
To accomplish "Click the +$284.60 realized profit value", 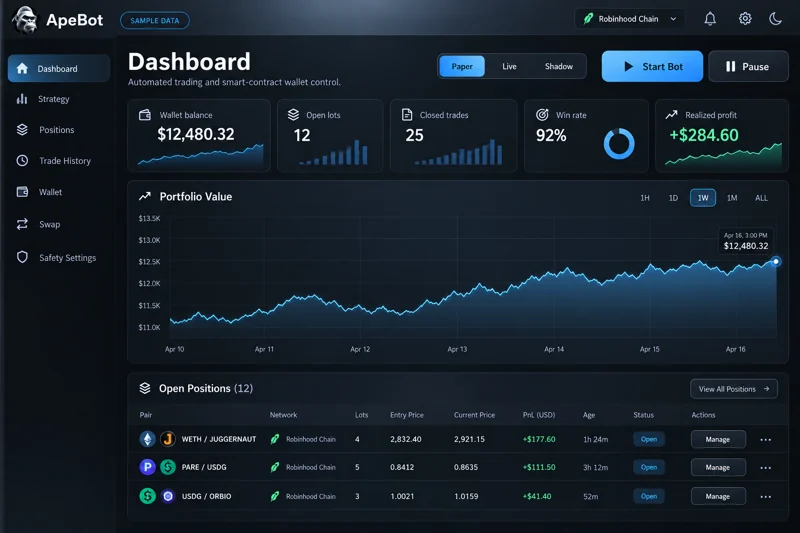I will 704,135.
